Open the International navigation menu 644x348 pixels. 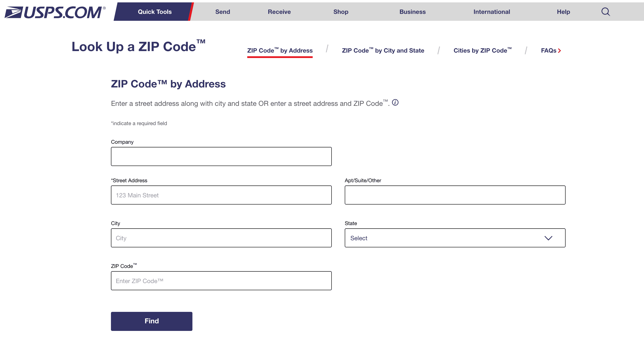click(491, 12)
